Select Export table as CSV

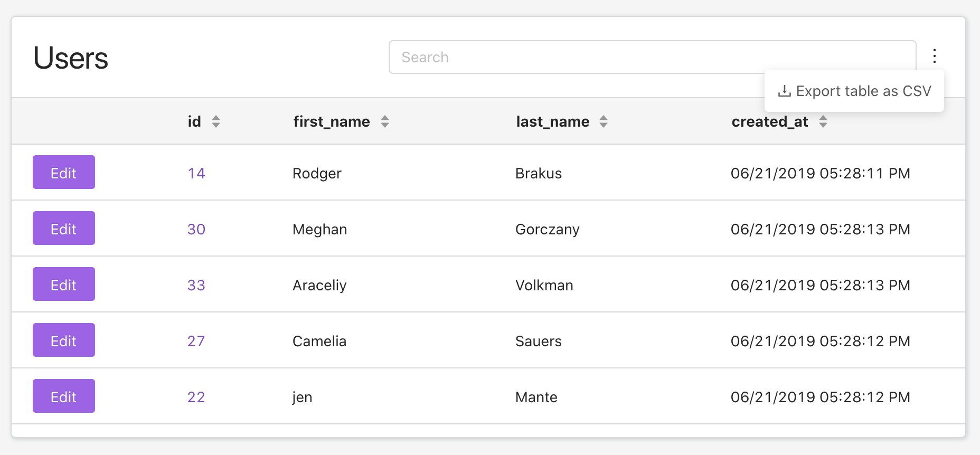[854, 91]
